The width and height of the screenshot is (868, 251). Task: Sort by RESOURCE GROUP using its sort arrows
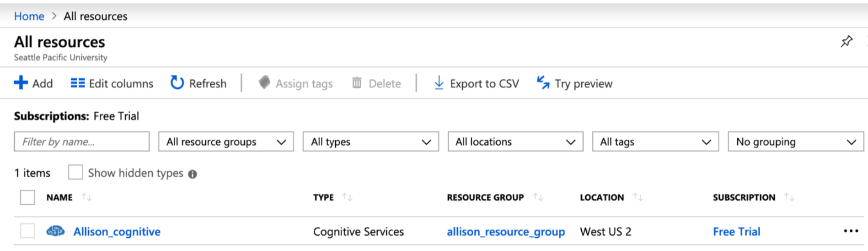pos(538,197)
